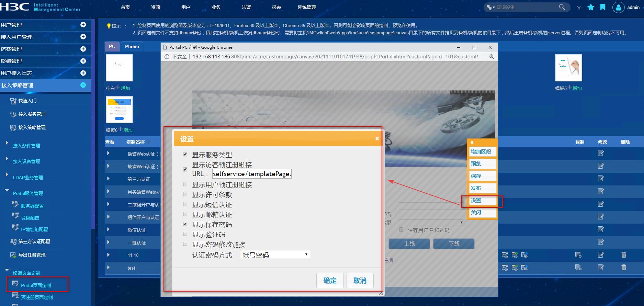The image size is (644, 306).
Task: Click the 取消 button in the settings dialog
Action: tap(360, 281)
